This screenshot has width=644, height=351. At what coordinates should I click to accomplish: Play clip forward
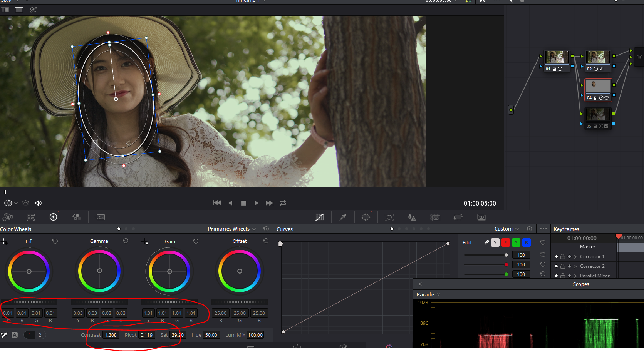tap(256, 203)
